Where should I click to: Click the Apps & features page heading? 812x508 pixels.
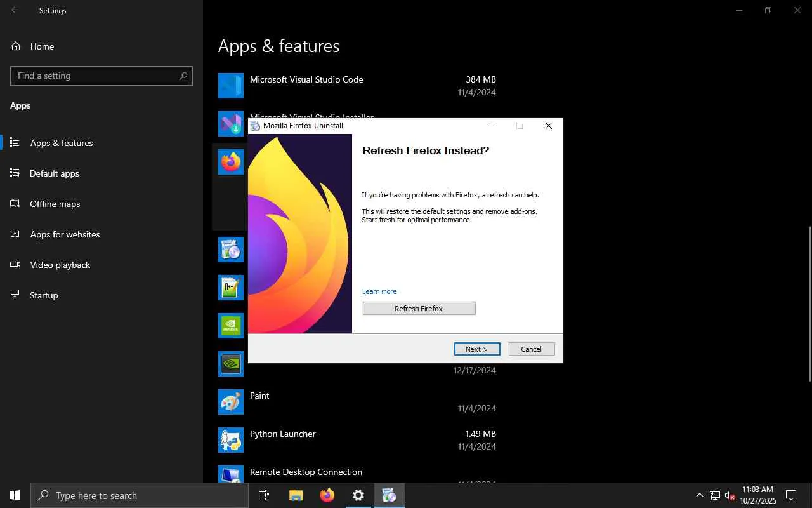(x=278, y=46)
